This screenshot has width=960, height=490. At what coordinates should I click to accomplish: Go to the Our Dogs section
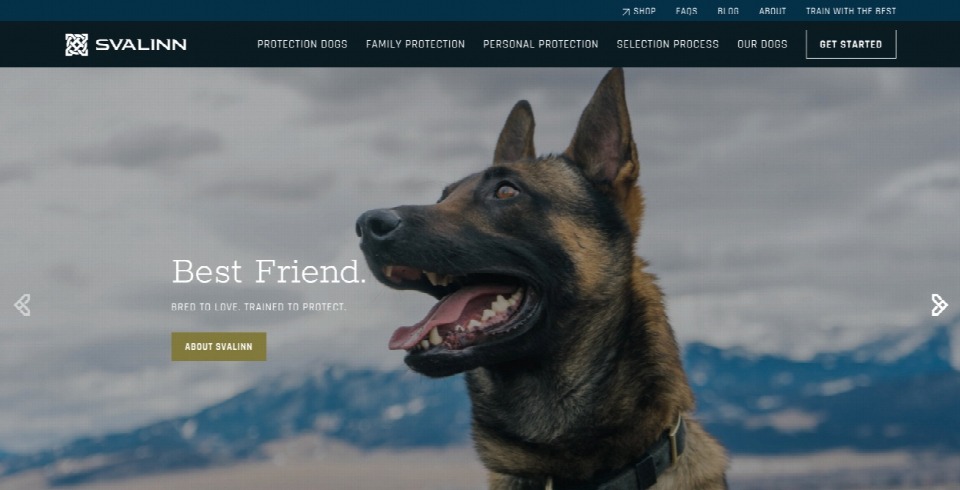click(762, 44)
